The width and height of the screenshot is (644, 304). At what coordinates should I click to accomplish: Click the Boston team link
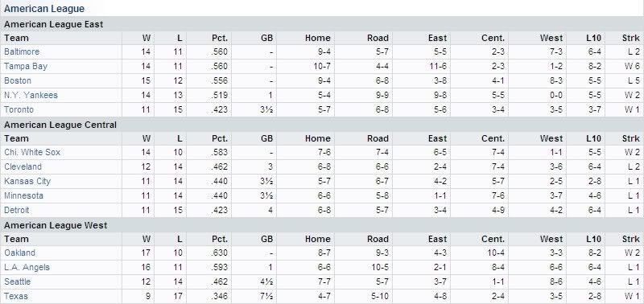(x=18, y=80)
